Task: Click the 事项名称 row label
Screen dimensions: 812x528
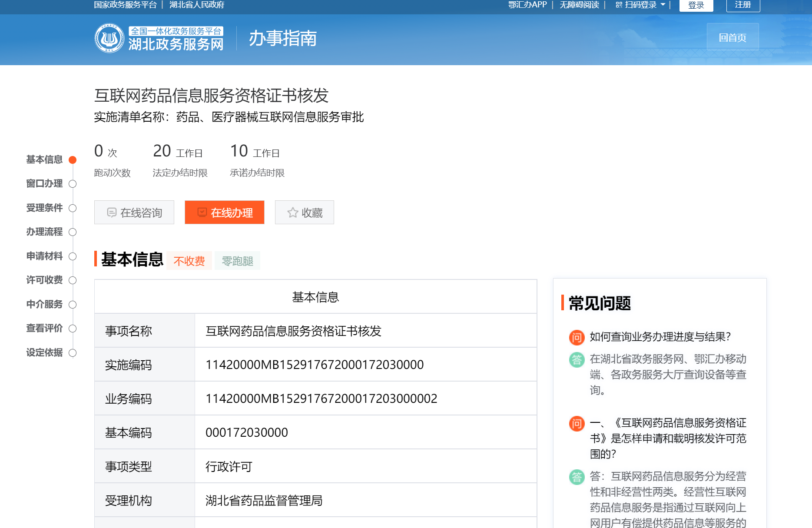Action: coord(129,331)
